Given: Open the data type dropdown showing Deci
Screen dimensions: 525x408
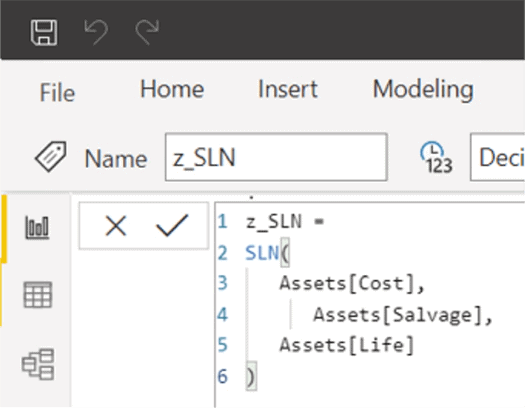Looking at the screenshot, I should (x=498, y=157).
